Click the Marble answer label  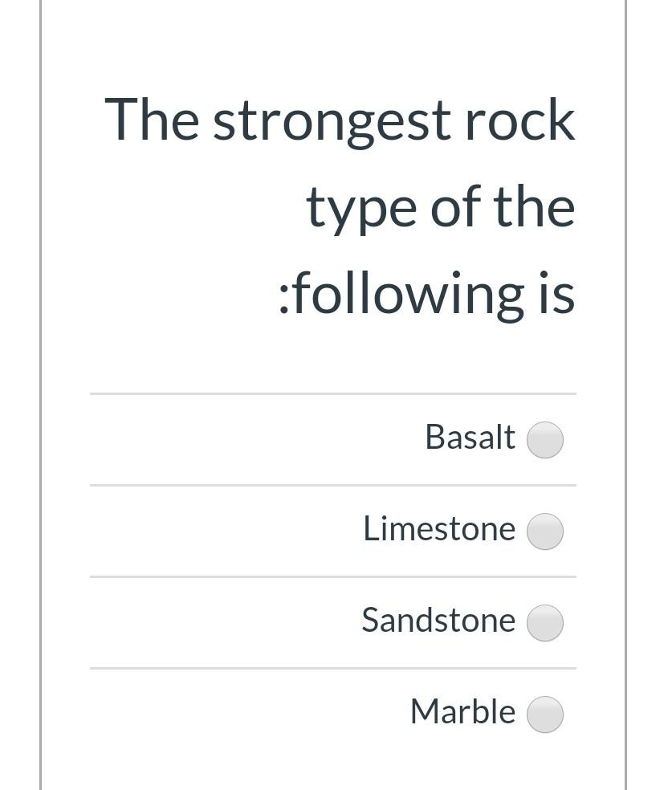pos(462,711)
